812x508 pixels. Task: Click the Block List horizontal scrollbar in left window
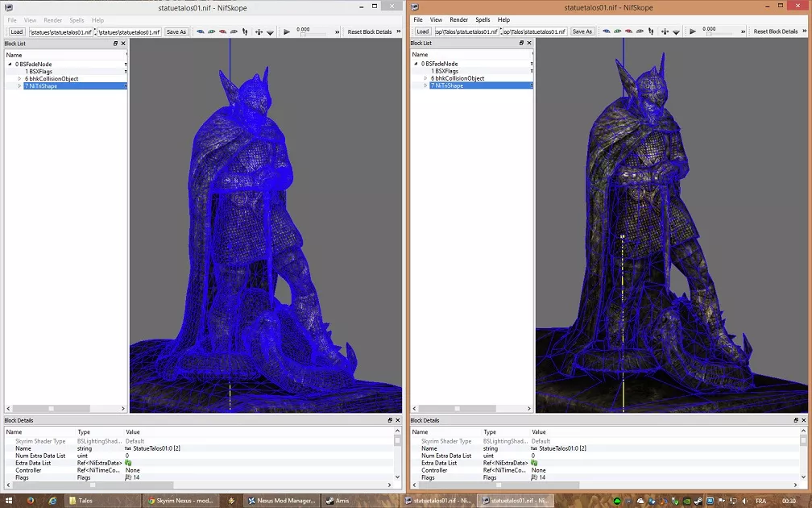pyautogui.click(x=66, y=409)
